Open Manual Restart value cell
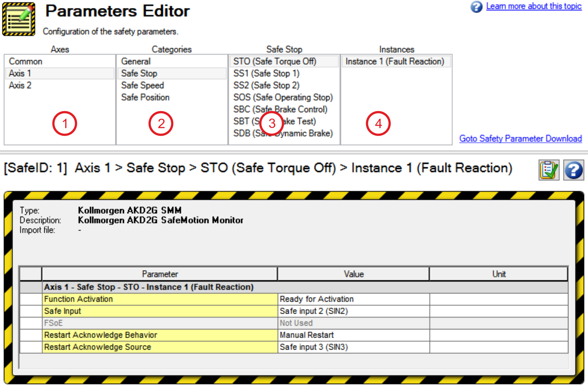Viewport: 588px width, 388px height. tap(353, 335)
